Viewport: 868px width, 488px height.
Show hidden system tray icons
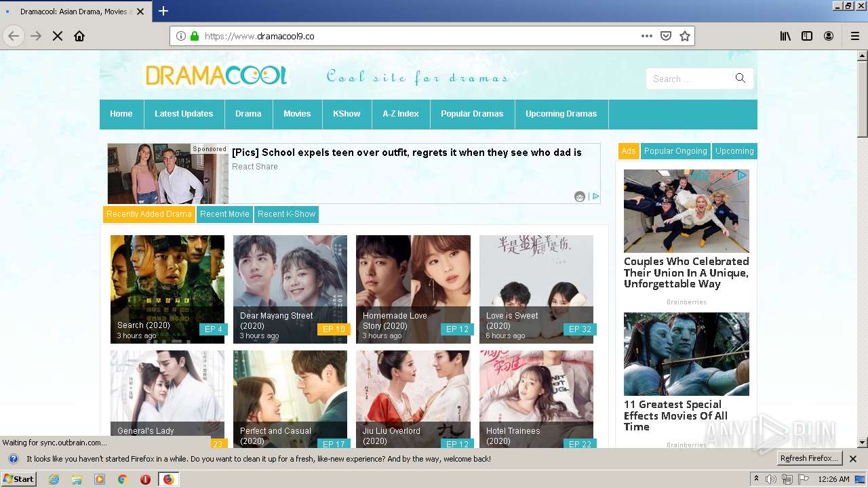click(x=756, y=479)
